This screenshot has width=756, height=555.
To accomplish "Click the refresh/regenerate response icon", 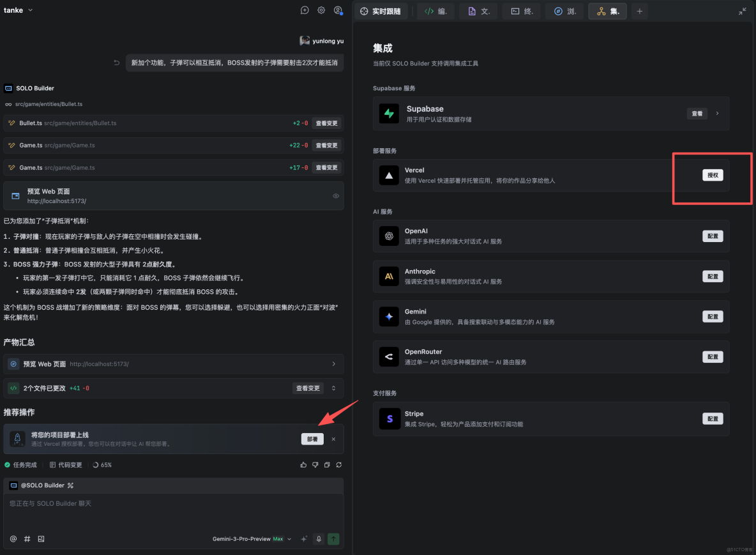I will (x=339, y=465).
